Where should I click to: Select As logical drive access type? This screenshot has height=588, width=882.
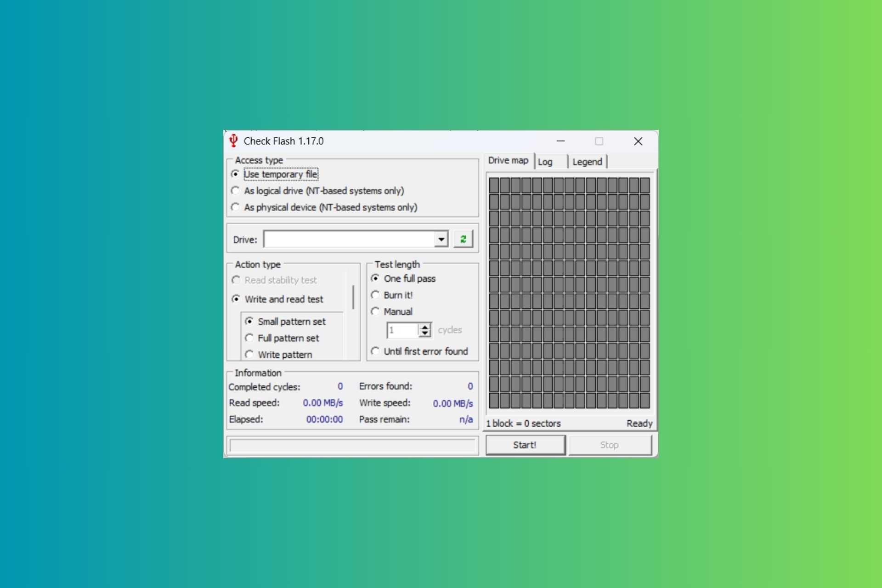[236, 191]
